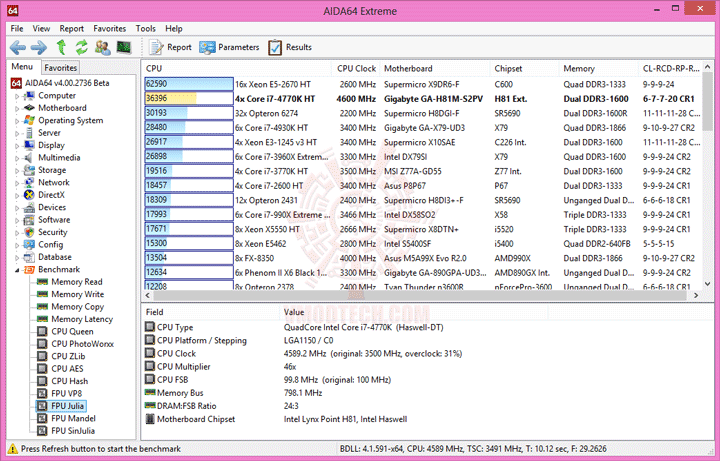
Task: Open the Favorites menu
Action: pyautogui.click(x=109, y=28)
